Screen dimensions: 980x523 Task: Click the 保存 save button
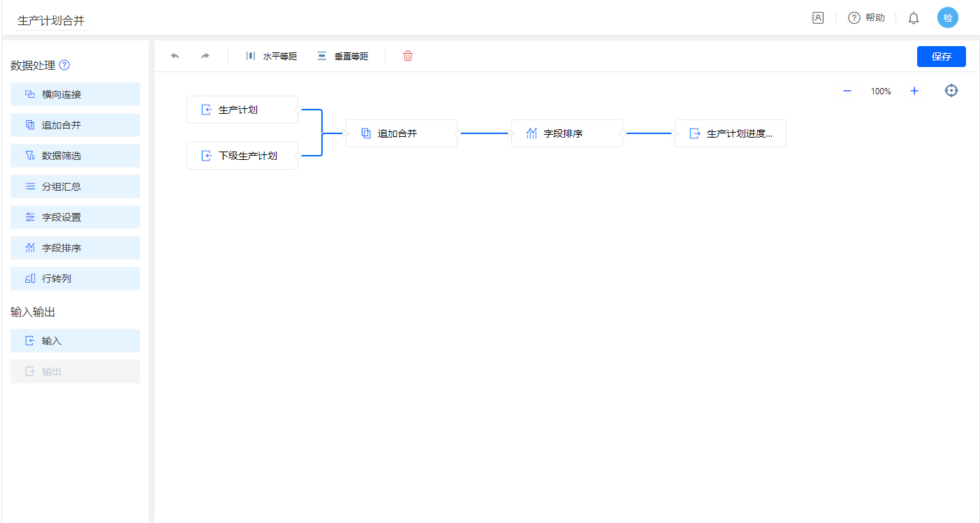(941, 57)
